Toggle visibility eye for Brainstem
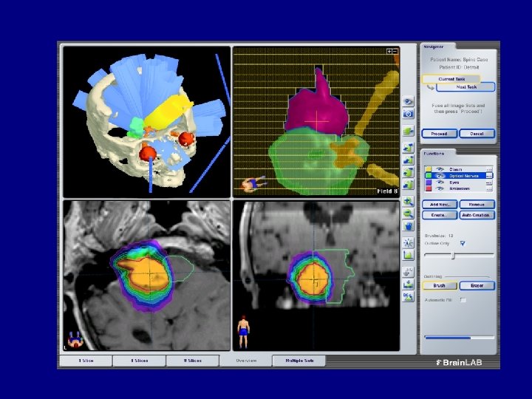Image resolution: width=532 pixels, height=399 pixels. pyautogui.click(x=440, y=188)
